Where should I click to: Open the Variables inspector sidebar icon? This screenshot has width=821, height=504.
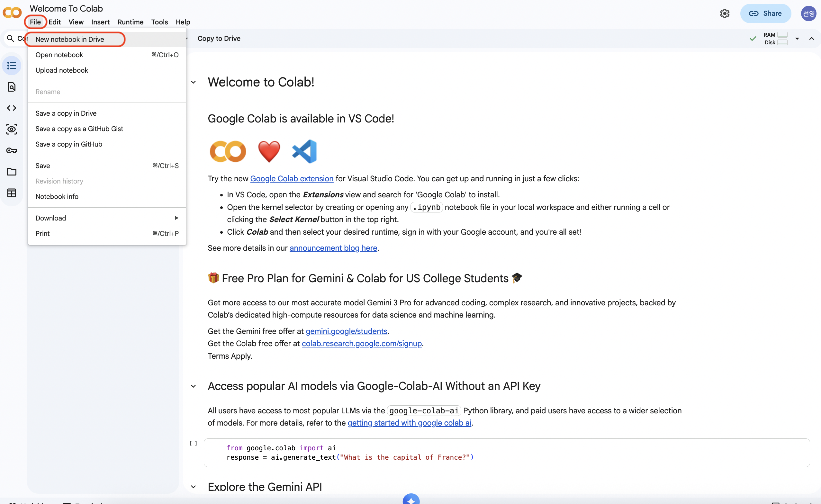[x=12, y=129]
